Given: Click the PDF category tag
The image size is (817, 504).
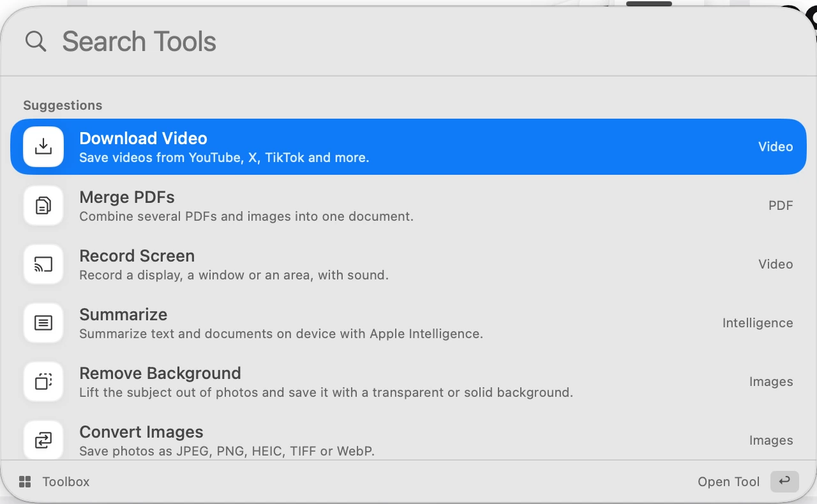Looking at the screenshot, I should pos(781,205).
